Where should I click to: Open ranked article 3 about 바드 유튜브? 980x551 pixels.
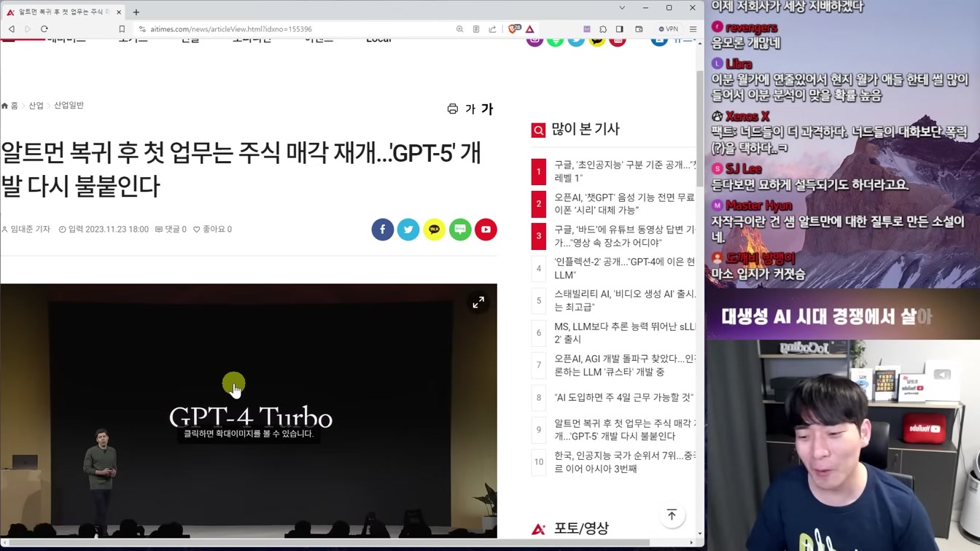(625, 236)
